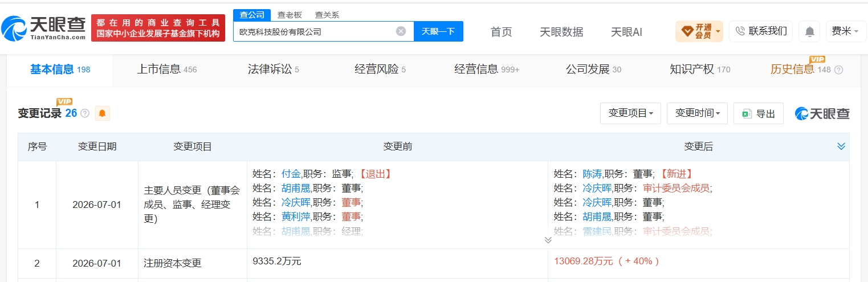
Task: Open the 费米 user account menu
Action: point(846,31)
